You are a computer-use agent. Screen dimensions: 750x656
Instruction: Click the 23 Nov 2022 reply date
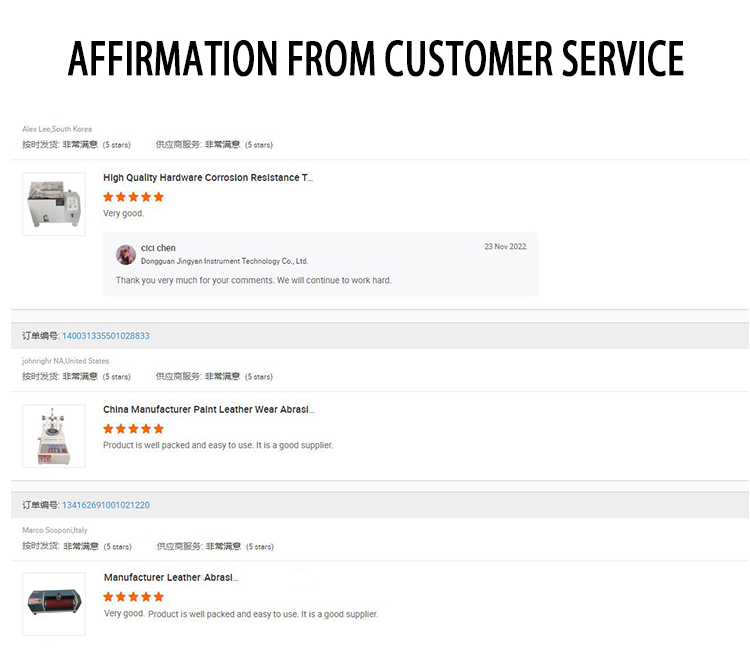tap(505, 247)
